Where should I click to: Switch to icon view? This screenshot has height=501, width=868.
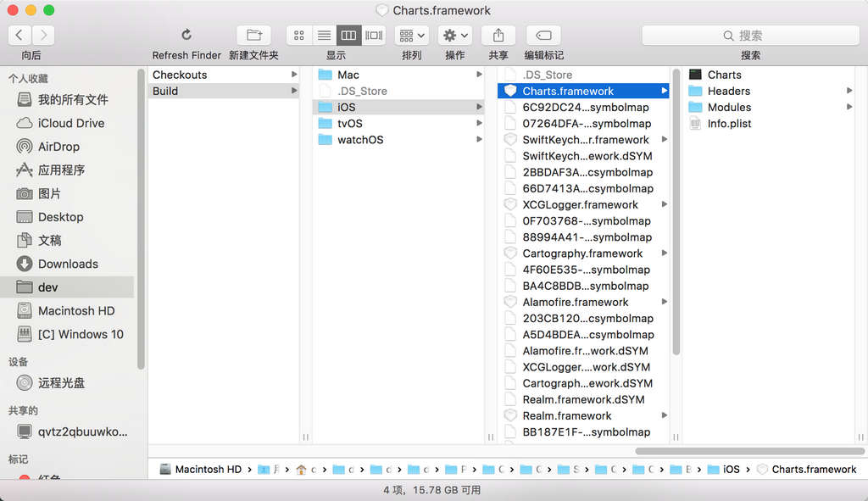(299, 36)
